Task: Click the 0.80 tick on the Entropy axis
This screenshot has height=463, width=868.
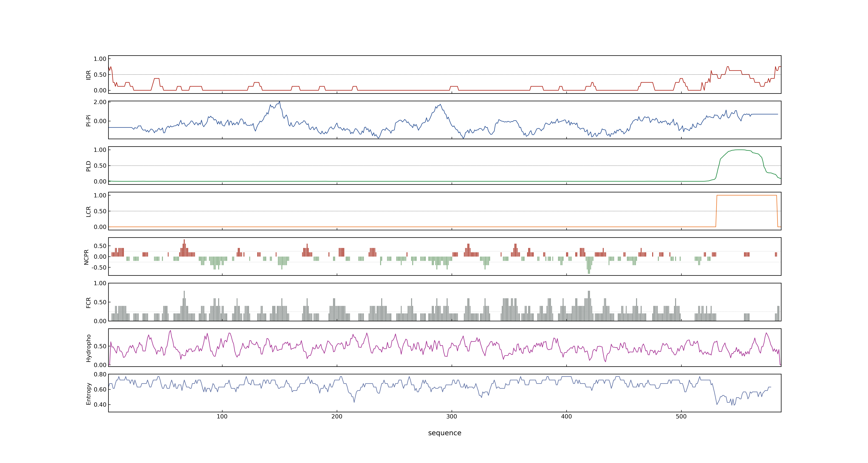Action: (100, 374)
